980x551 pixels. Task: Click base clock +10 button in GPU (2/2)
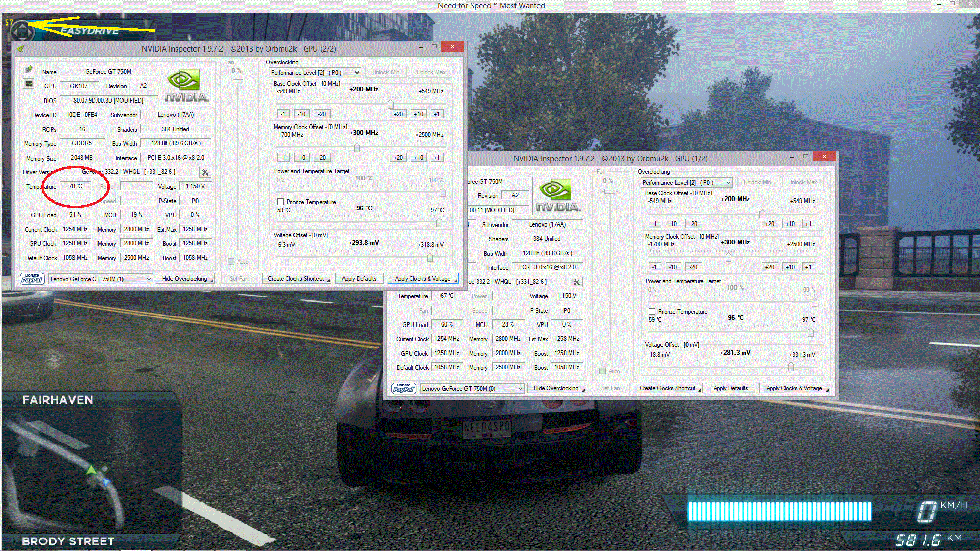(x=419, y=114)
